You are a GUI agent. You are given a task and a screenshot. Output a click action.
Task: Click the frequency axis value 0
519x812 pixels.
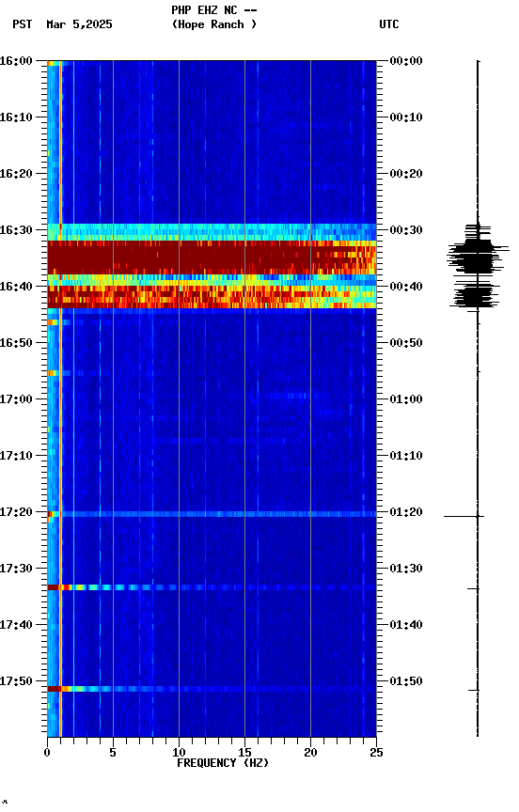(47, 753)
